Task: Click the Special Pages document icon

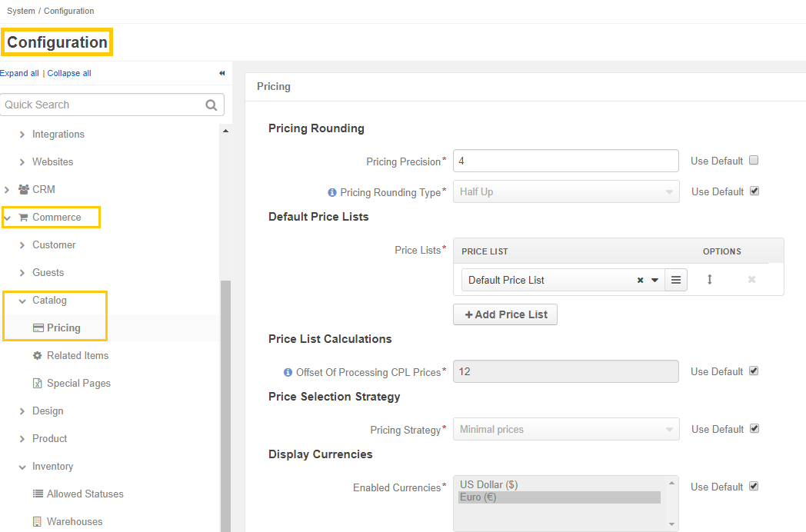Action: [37, 384]
